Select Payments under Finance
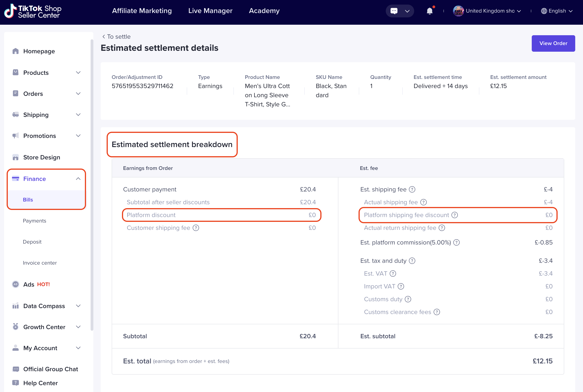The image size is (583, 392). point(35,221)
